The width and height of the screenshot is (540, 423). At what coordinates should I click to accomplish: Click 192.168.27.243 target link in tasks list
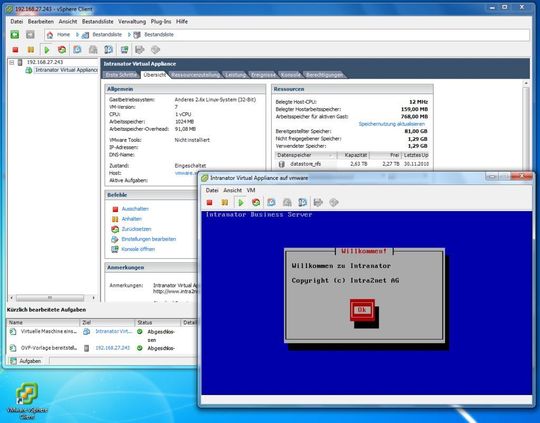pyautogui.click(x=113, y=348)
